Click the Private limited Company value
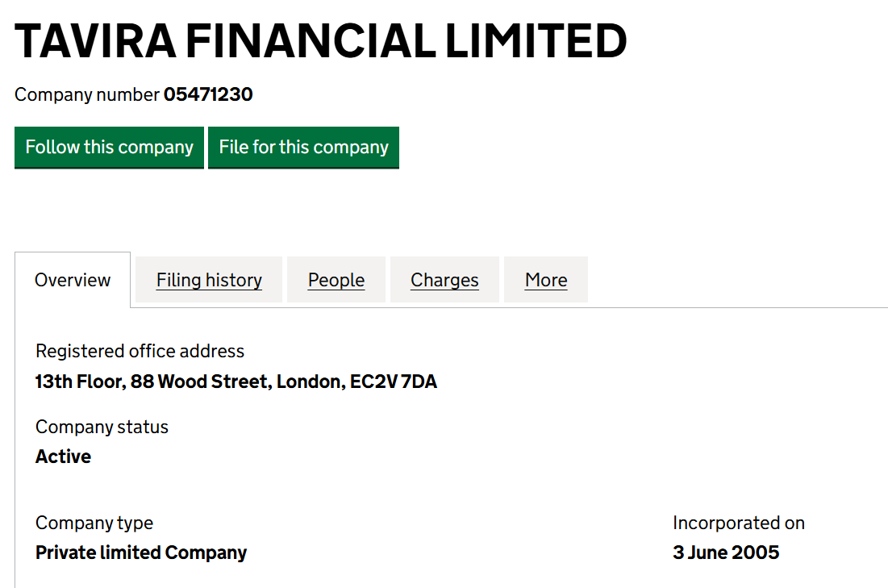 (141, 553)
